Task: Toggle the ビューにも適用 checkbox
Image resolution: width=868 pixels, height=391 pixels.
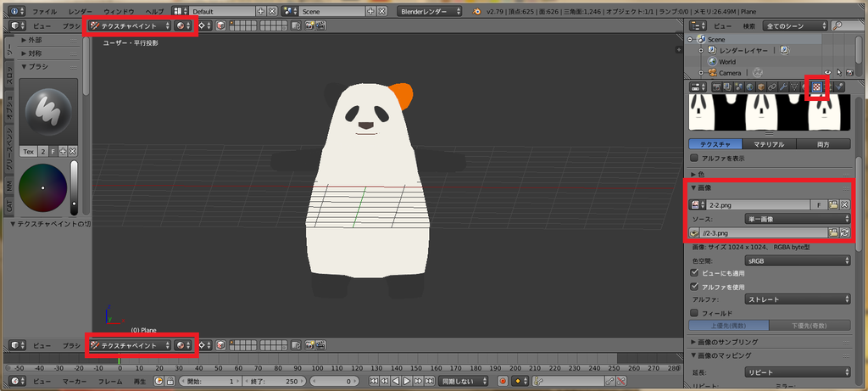Action: [x=694, y=273]
